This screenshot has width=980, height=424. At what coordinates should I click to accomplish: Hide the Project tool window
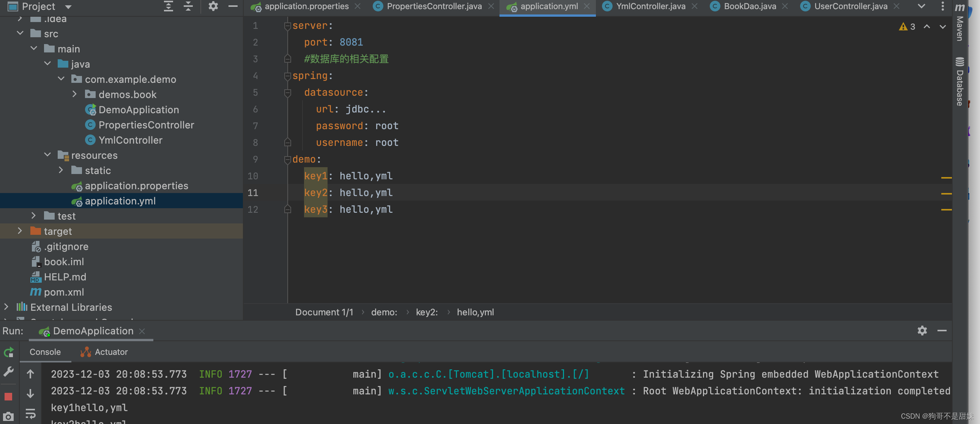coord(233,6)
